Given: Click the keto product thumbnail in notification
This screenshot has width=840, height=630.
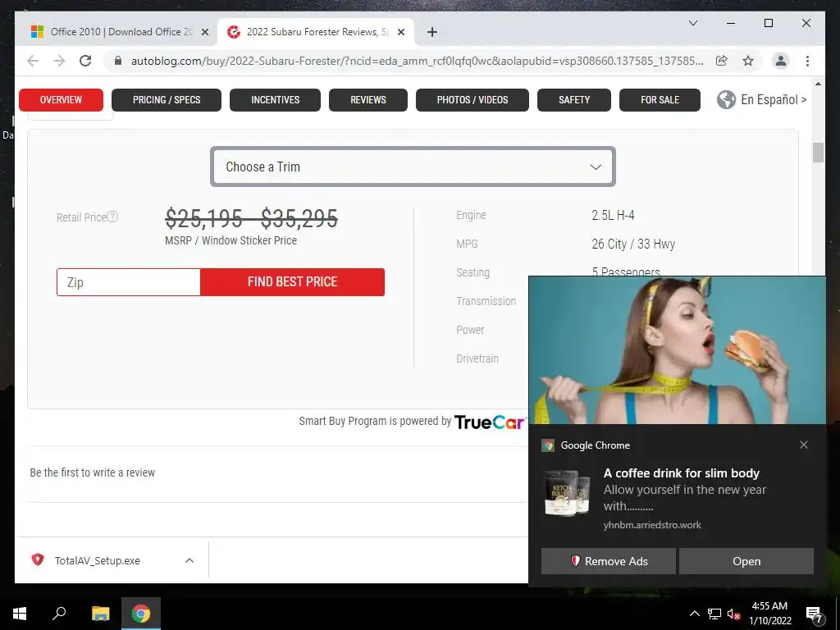Looking at the screenshot, I should [567, 493].
